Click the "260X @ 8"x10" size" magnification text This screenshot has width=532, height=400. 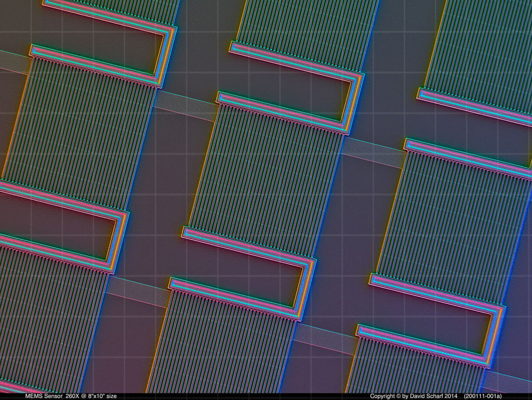pos(91,396)
